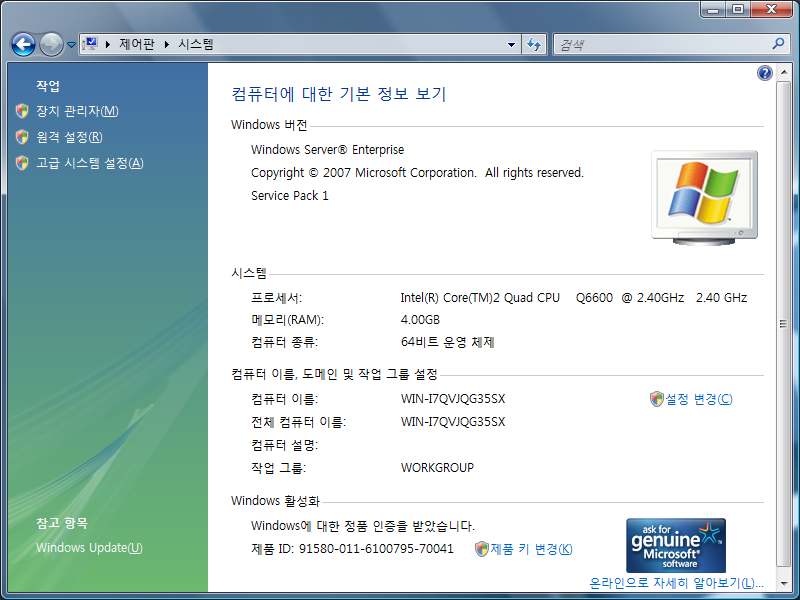Expand the arrow between 제어판 and 시스템
The image size is (800, 600).
166,45
